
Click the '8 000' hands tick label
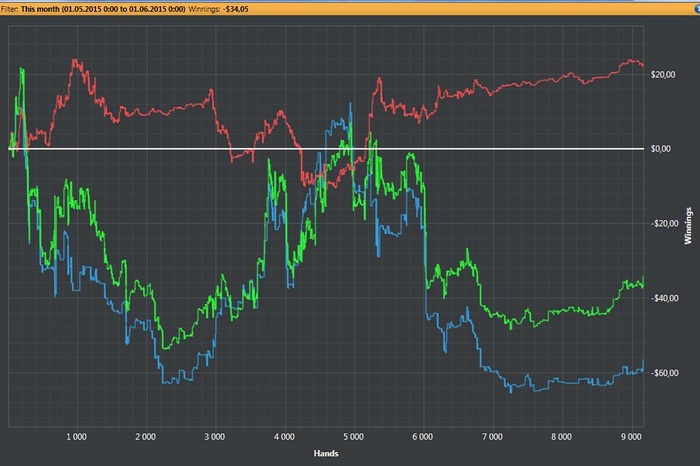point(561,437)
